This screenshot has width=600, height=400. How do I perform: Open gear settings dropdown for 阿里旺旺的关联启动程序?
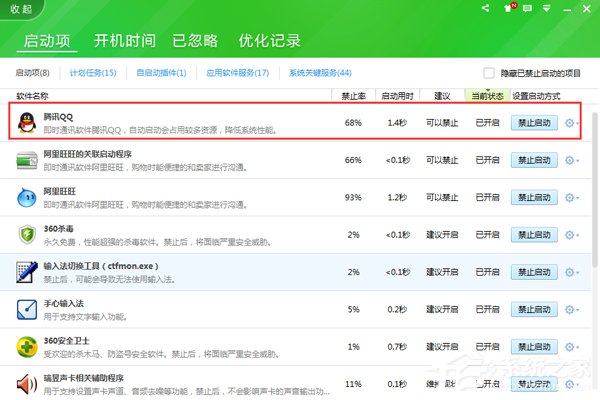coord(572,160)
